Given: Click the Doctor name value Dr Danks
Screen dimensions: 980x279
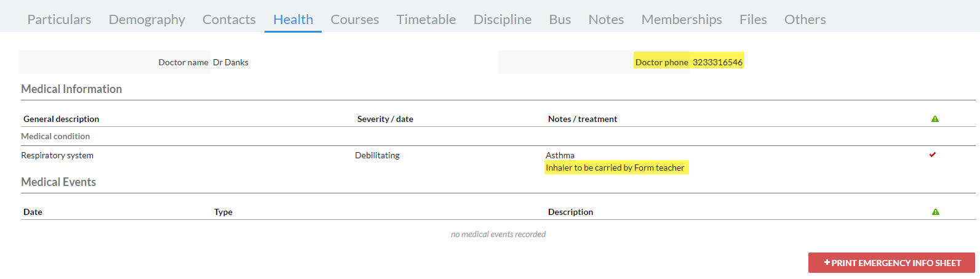Looking at the screenshot, I should pyautogui.click(x=231, y=62).
